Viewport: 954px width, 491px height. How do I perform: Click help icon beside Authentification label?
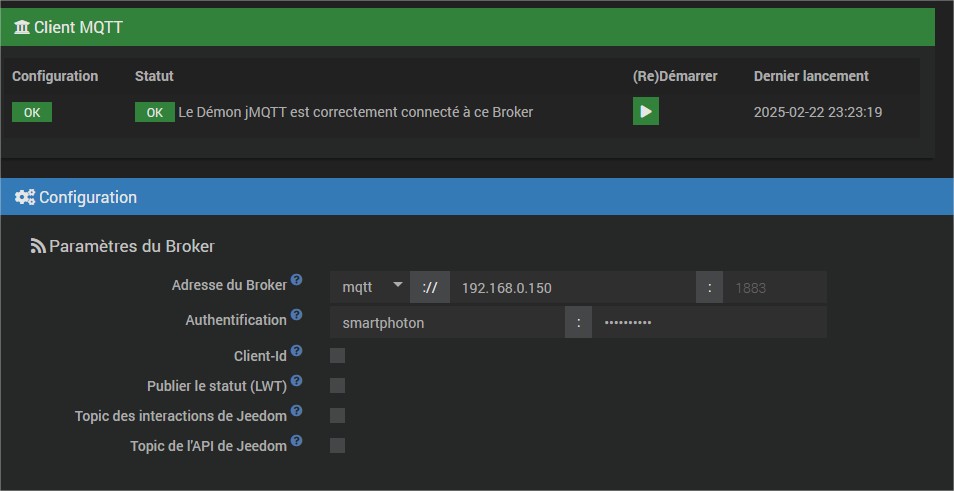(296, 316)
